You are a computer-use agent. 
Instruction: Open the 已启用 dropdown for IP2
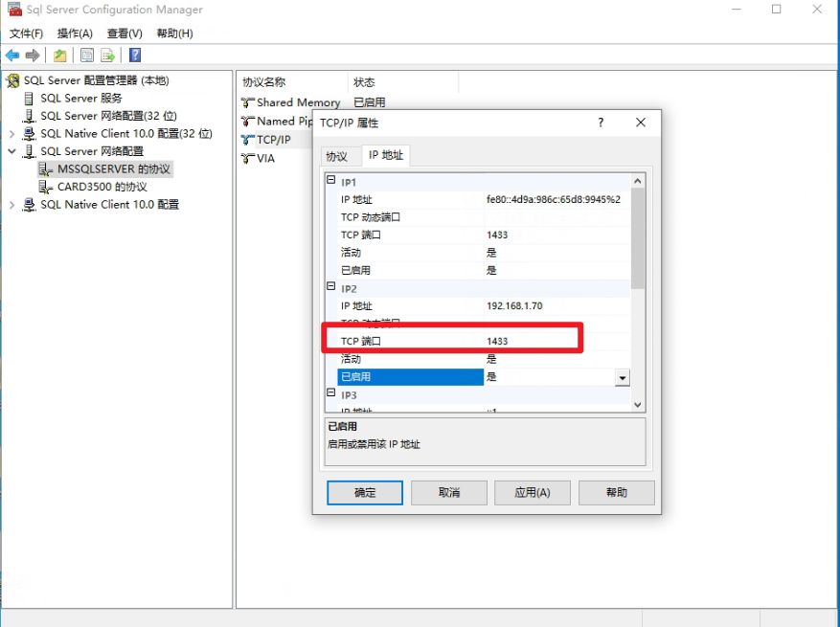(x=622, y=377)
